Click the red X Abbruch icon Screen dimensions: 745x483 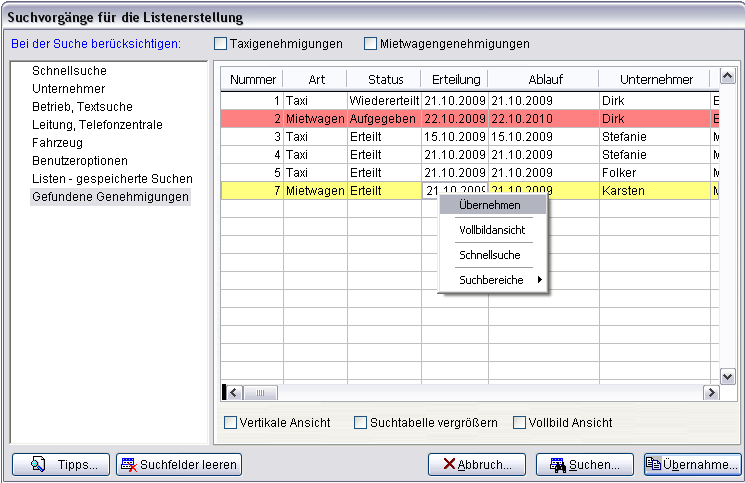pos(450,464)
